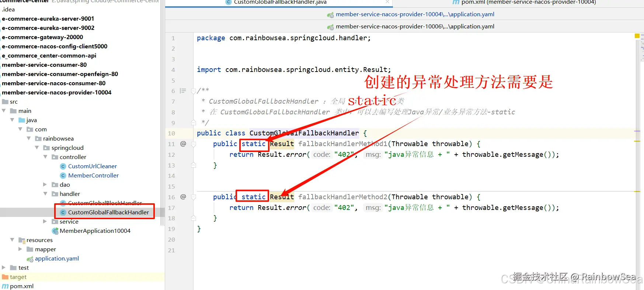Click the test folder icon
This screenshot has width=644, height=290.
pos(13,267)
